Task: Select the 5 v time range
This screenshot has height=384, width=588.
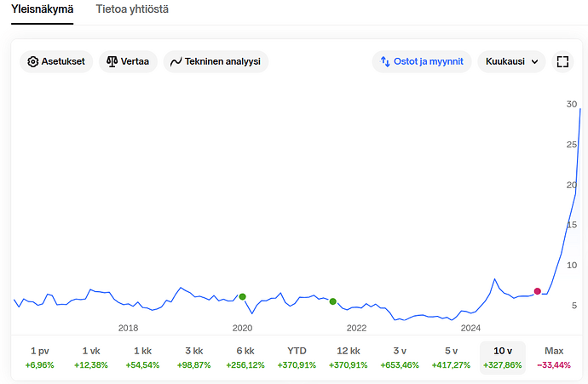Action: tap(452, 357)
